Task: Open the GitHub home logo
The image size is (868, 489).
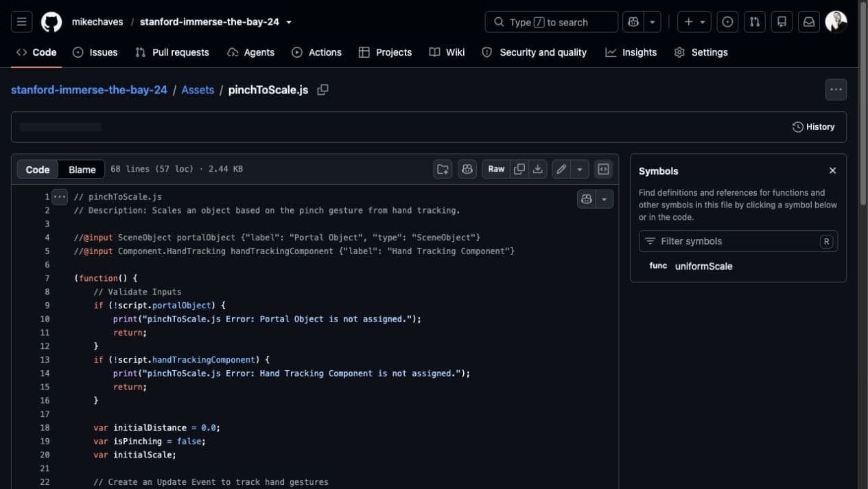Action: pyautogui.click(x=51, y=22)
